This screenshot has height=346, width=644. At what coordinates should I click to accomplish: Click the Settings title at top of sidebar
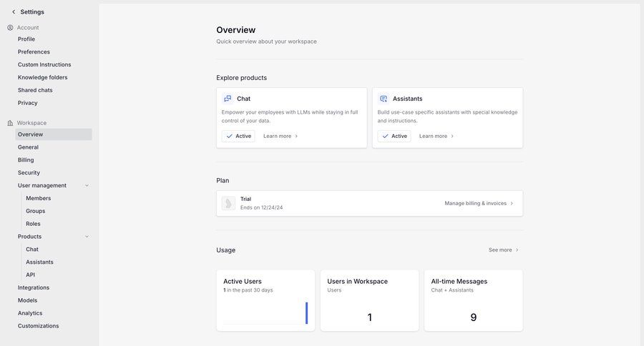[x=32, y=12]
